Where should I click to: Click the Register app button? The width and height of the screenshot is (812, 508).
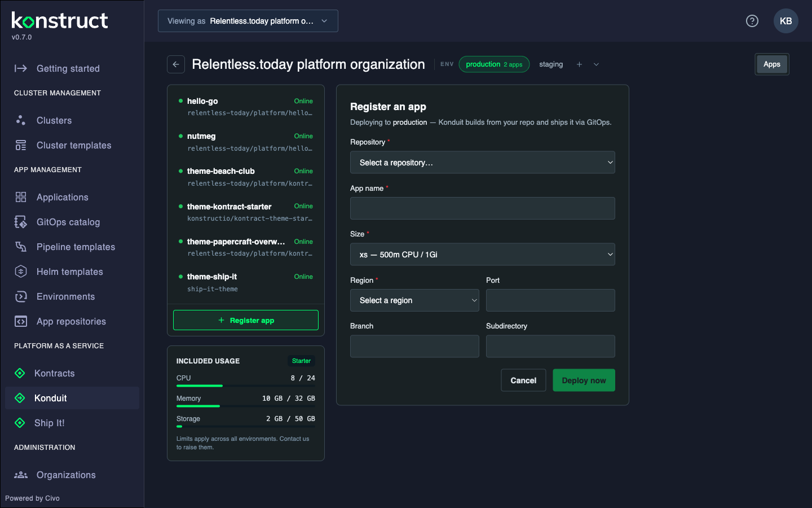[246, 320]
